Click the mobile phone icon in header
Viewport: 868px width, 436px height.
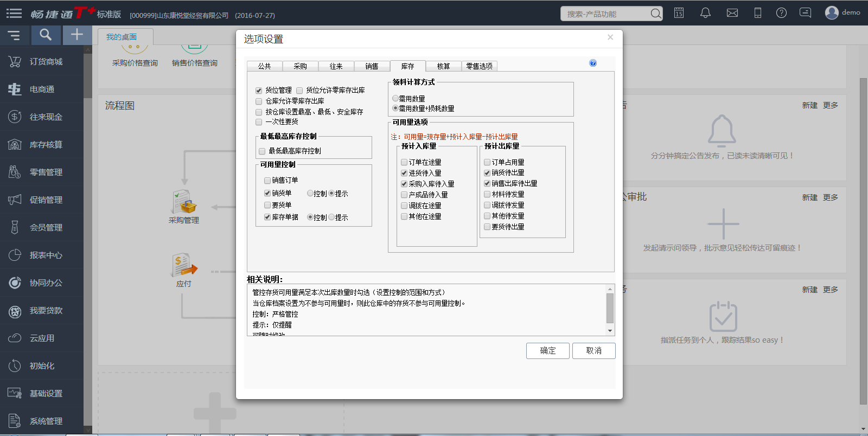757,13
